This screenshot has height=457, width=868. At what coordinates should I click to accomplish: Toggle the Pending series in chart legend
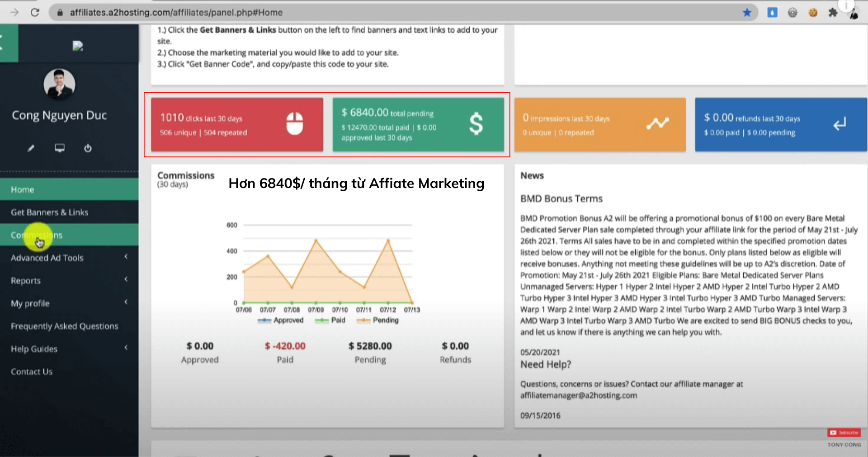coord(378,320)
